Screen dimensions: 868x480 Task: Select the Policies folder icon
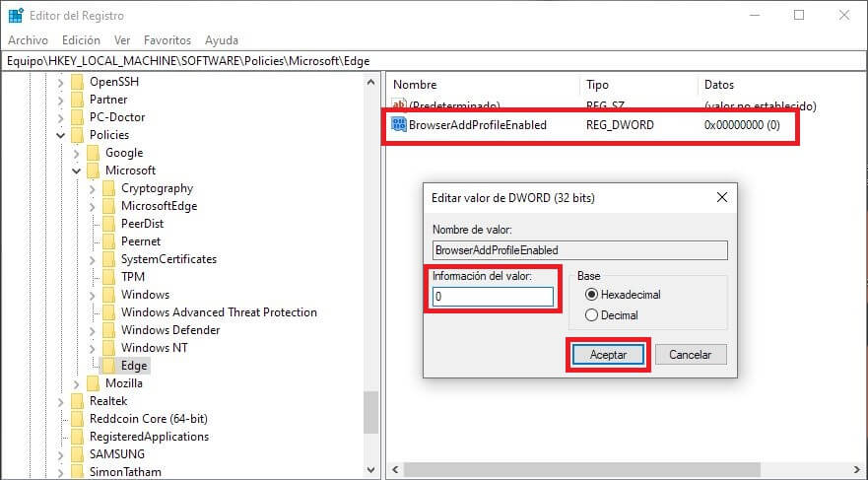(x=78, y=134)
